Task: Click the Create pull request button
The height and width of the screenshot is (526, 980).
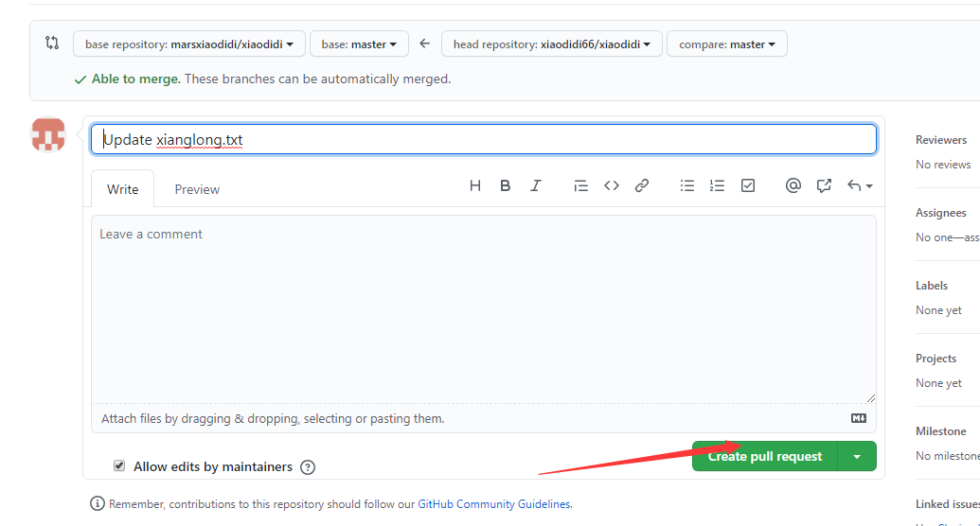Action: [765, 456]
